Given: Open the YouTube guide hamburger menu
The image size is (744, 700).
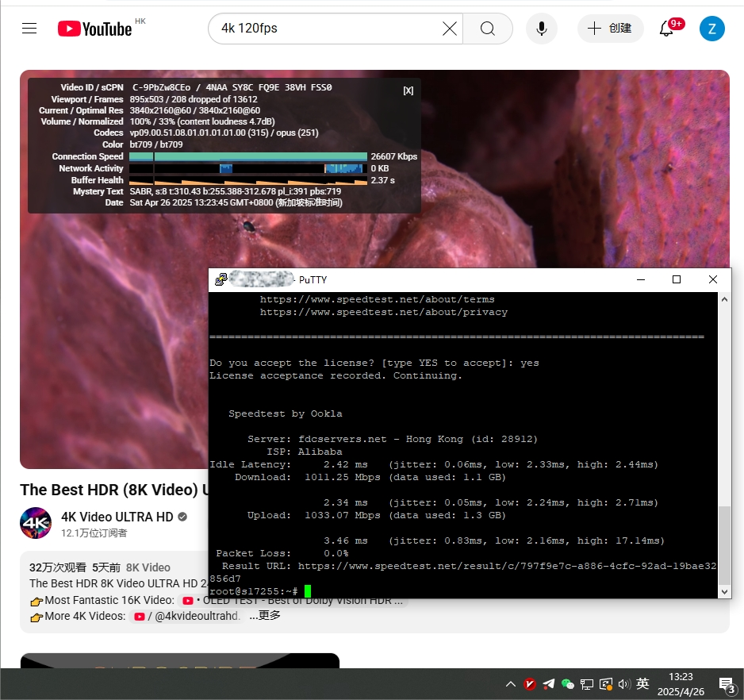Looking at the screenshot, I should coord(29,29).
